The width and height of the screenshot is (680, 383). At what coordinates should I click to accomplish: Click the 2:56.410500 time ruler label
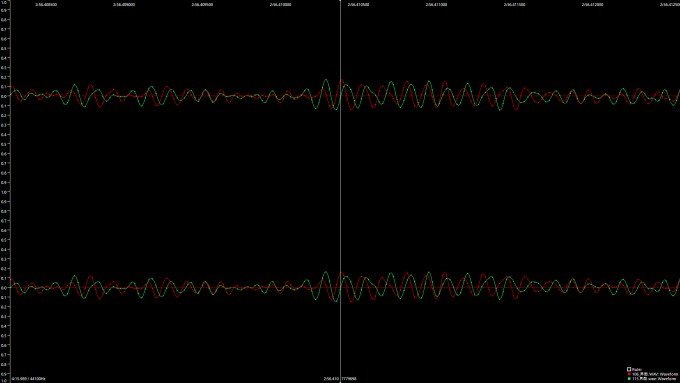coord(358,4)
